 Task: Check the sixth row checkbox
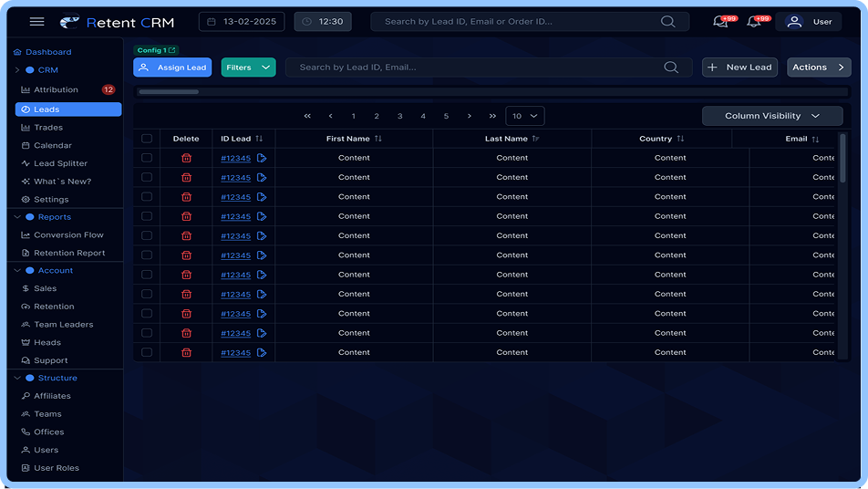point(147,255)
